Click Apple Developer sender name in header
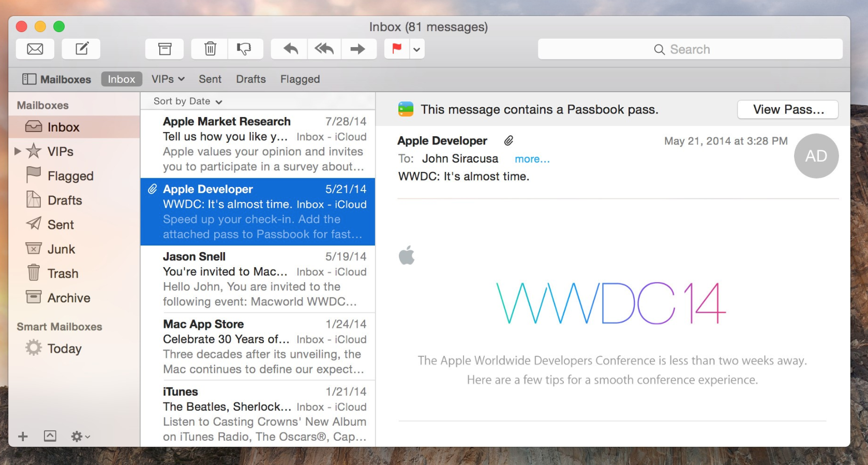The height and width of the screenshot is (465, 868). tap(442, 140)
